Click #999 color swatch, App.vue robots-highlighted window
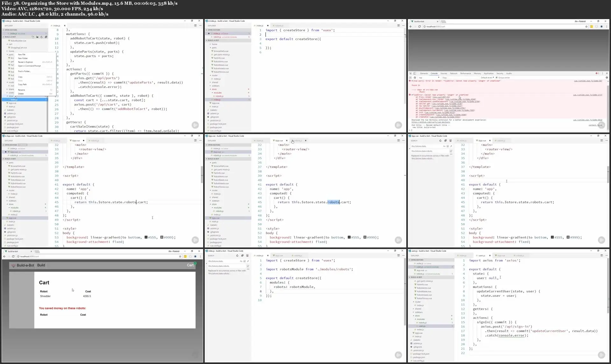Screen dimensions: 611x364 click(365, 237)
